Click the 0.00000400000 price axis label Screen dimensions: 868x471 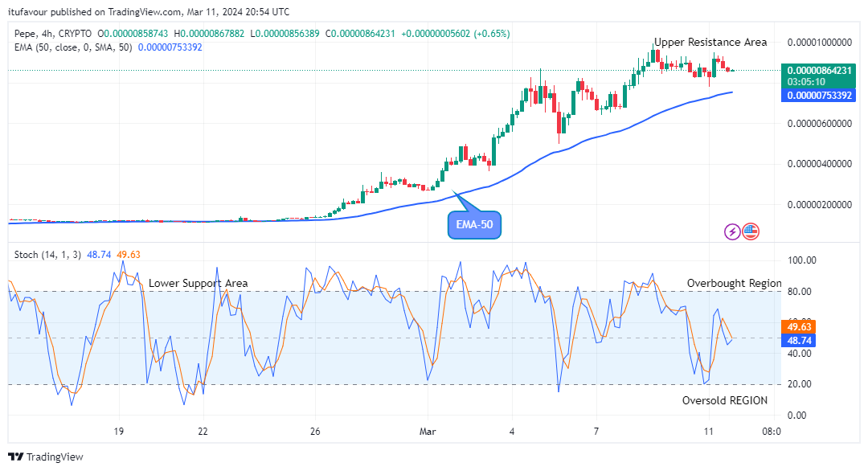coord(819,164)
